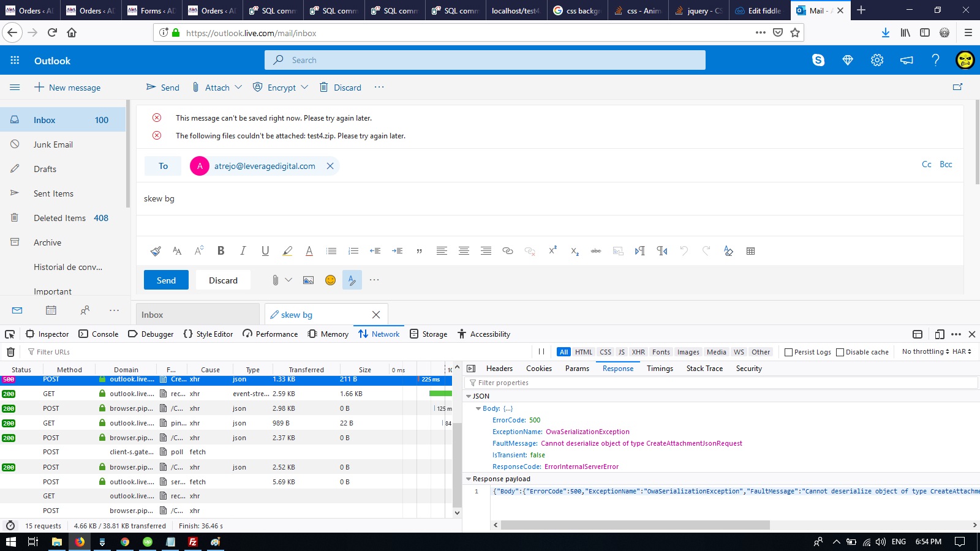The height and width of the screenshot is (551, 980).
Task: Click the horizontal scrollbar of response payload
Action: click(635, 525)
